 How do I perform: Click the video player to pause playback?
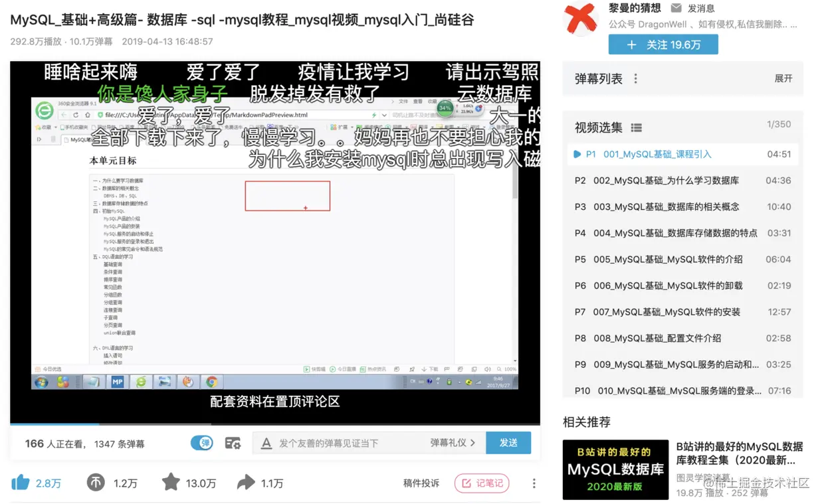tap(274, 242)
